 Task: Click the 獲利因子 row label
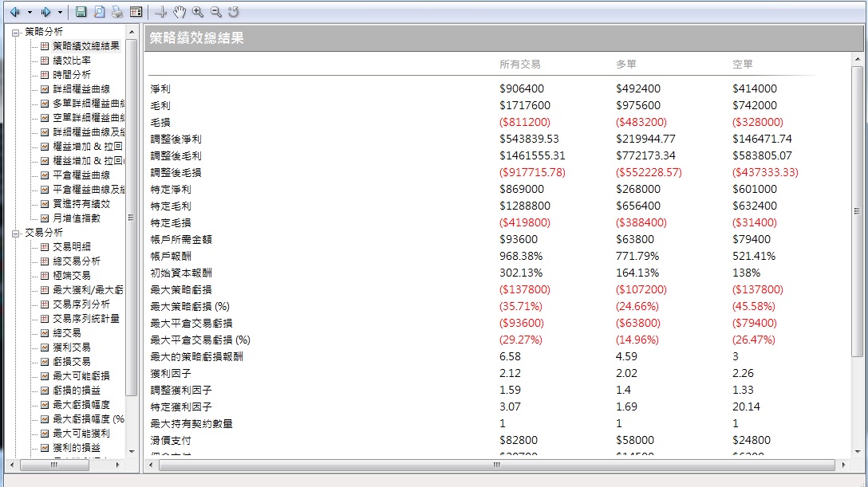coord(171,373)
